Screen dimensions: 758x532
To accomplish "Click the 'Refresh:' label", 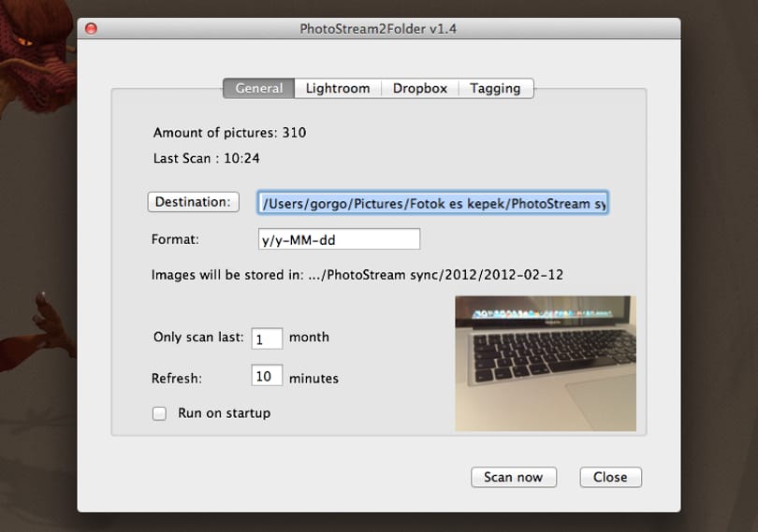I will coord(177,378).
